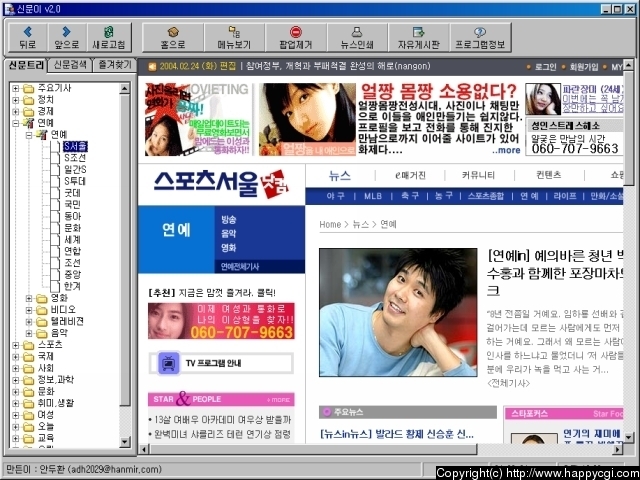Expand the 영화 subfolder node
Viewport: 640px width, 480px height.
[29, 299]
